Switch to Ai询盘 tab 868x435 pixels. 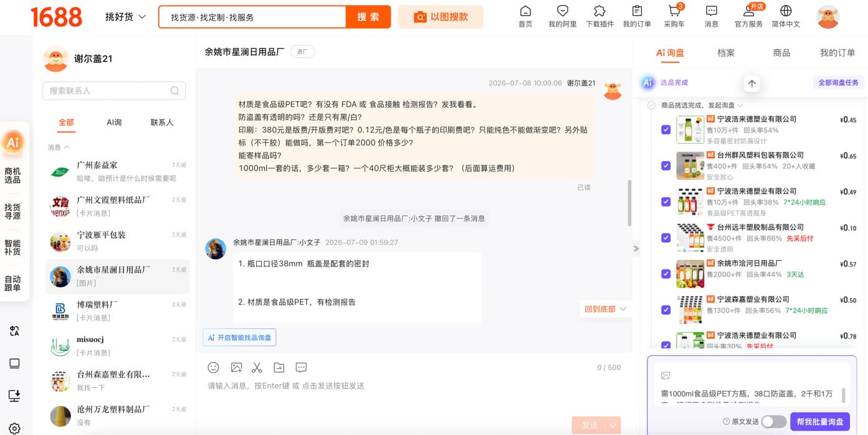670,53
